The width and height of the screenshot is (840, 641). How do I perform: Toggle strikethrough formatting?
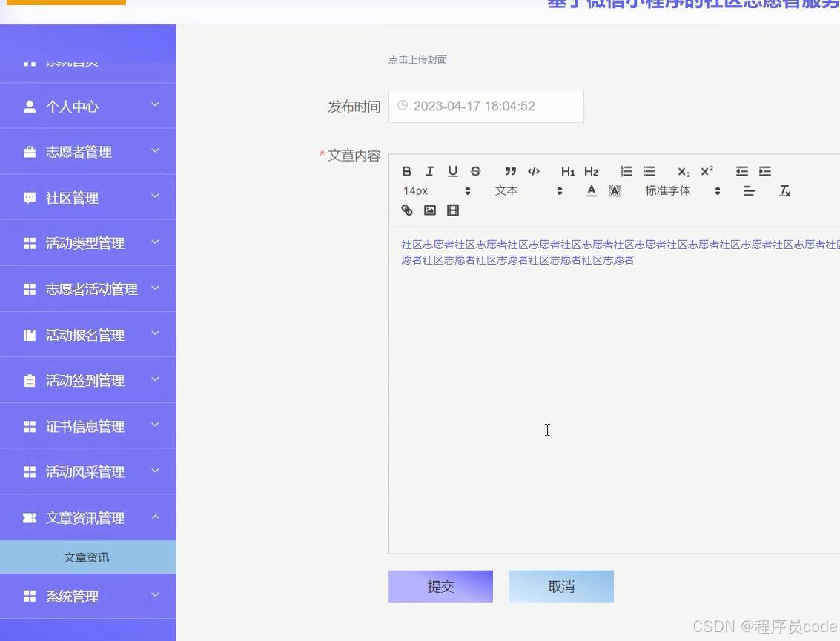pyautogui.click(x=475, y=171)
